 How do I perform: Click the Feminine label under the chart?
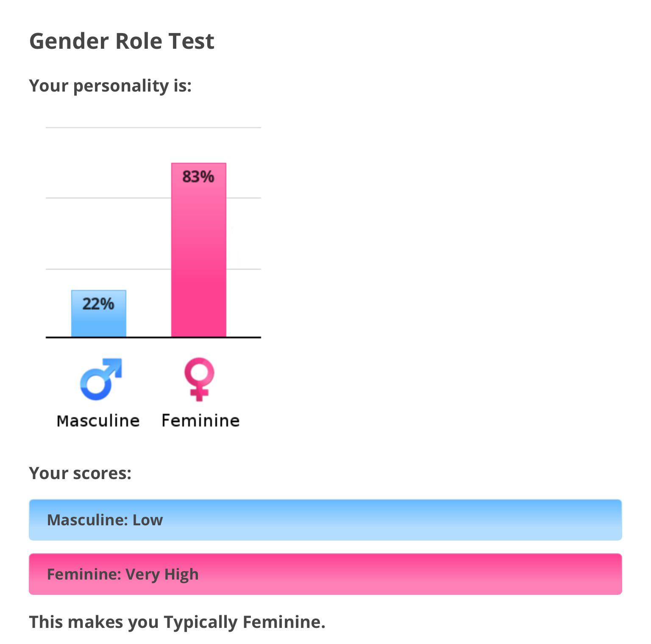coord(200,421)
